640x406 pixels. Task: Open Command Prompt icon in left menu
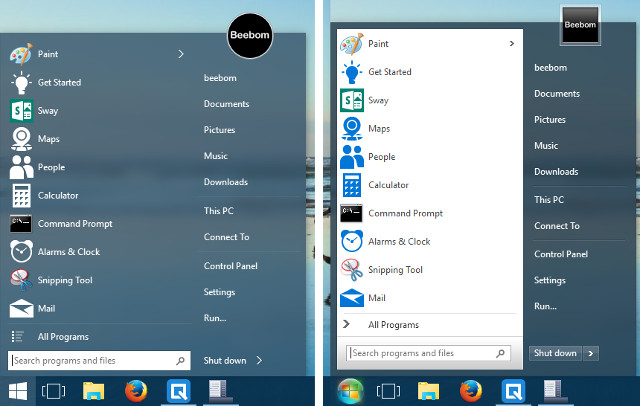tap(21, 224)
